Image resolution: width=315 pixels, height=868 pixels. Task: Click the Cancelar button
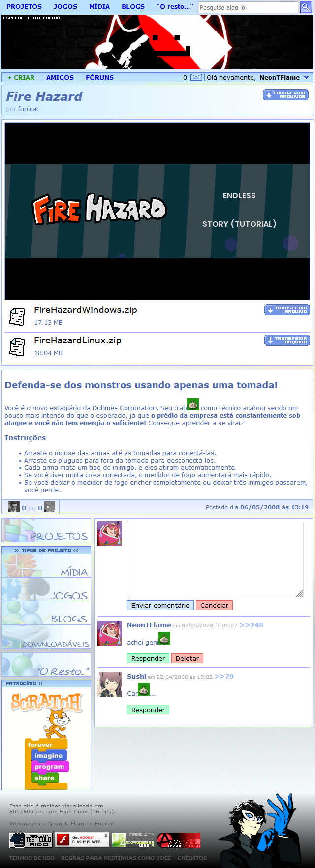(x=214, y=605)
